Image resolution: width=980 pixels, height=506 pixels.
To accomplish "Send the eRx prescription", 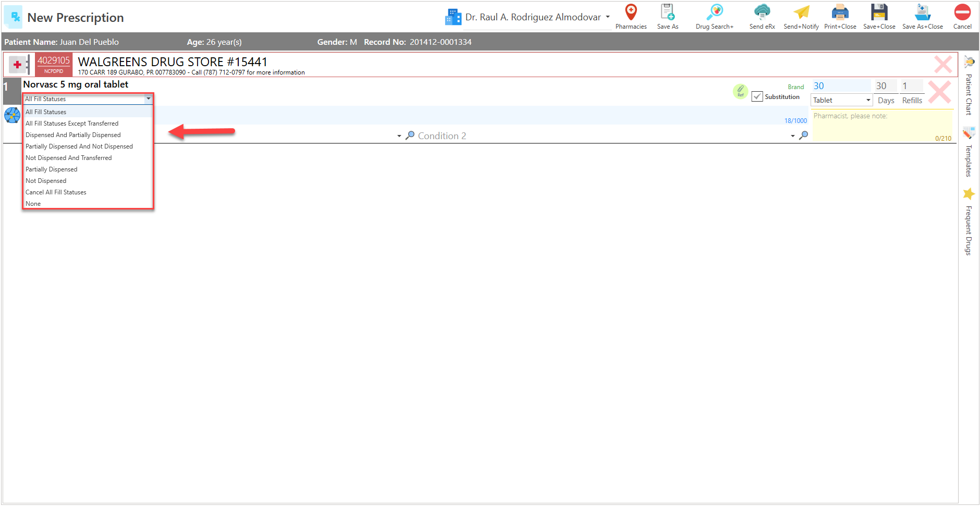I will tap(762, 17).
